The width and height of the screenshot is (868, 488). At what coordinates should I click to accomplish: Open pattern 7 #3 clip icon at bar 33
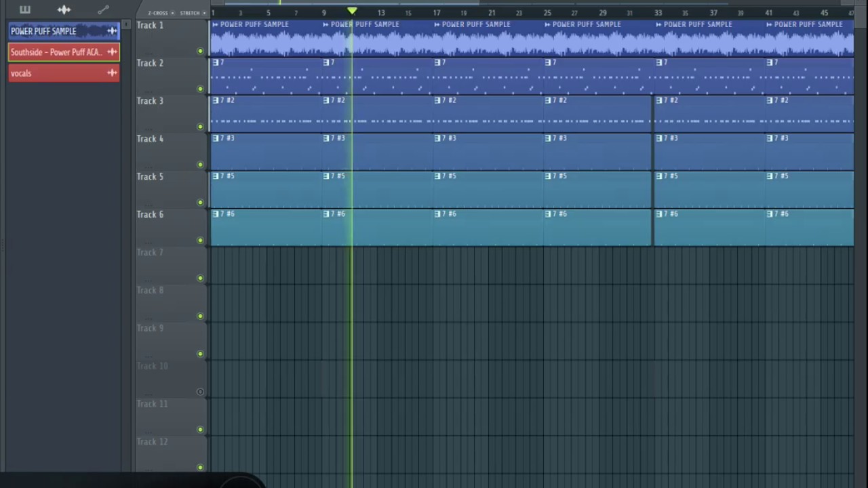pyautogui.click(x=660, y=138)
